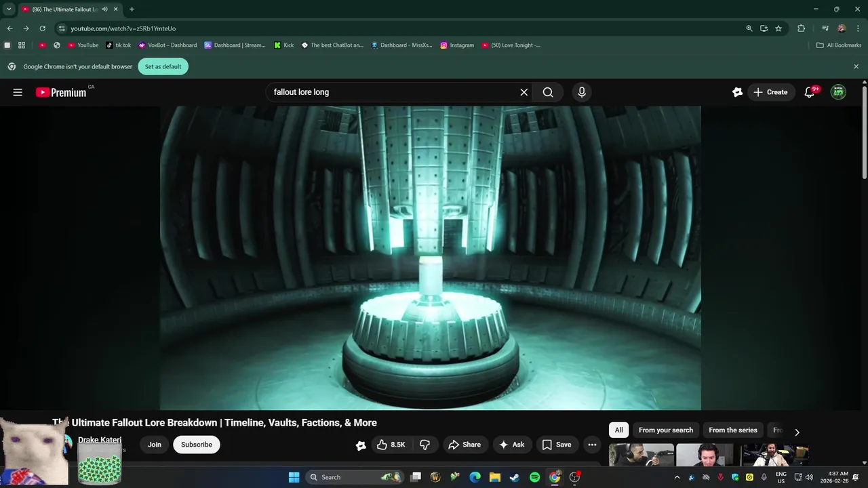Open the Kick bookmark

click(284, 45)
